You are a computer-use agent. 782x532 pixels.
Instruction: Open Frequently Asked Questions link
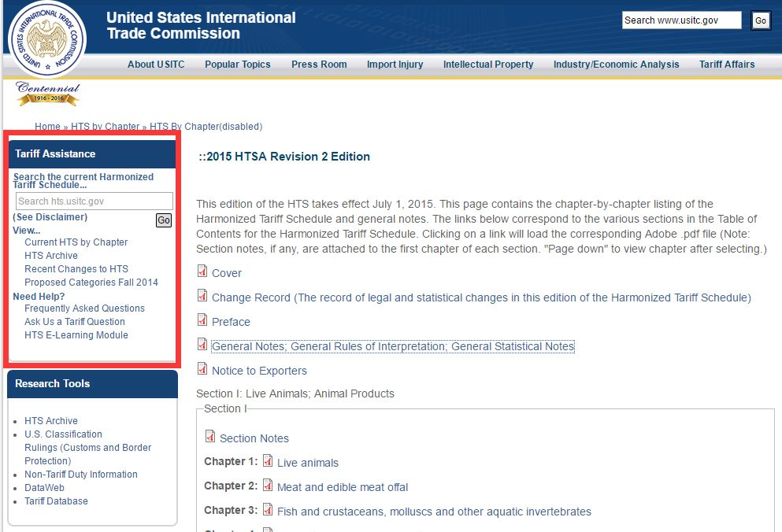click(x=85, y=308)
